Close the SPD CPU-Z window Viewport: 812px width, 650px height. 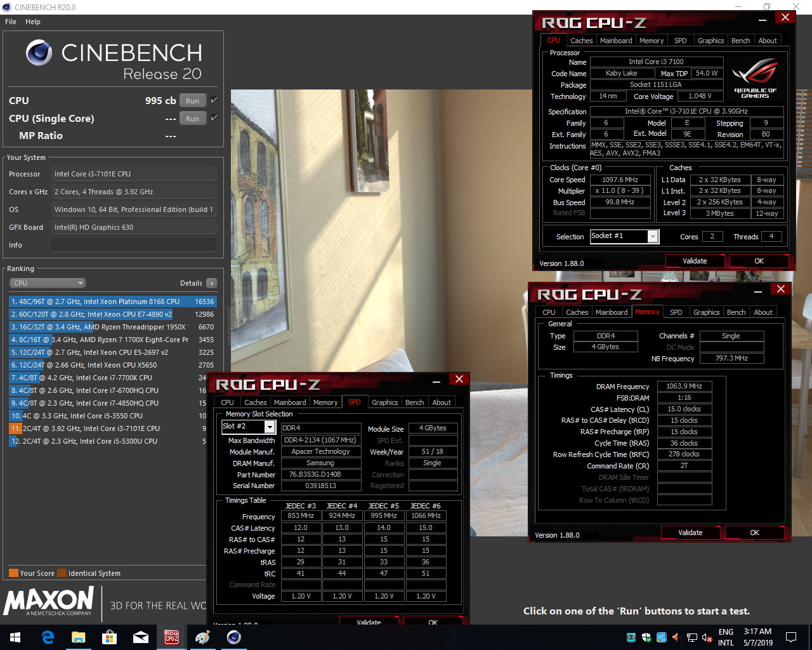[459, 380]
